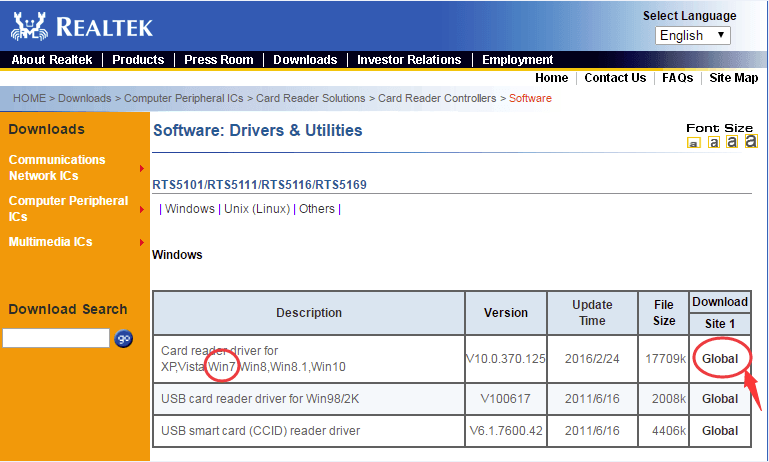Image resolution: width=769 pixels, height=462 pixels.
Task: Click USB card reader driver for Win98/2K
Action: click(260, 399)
